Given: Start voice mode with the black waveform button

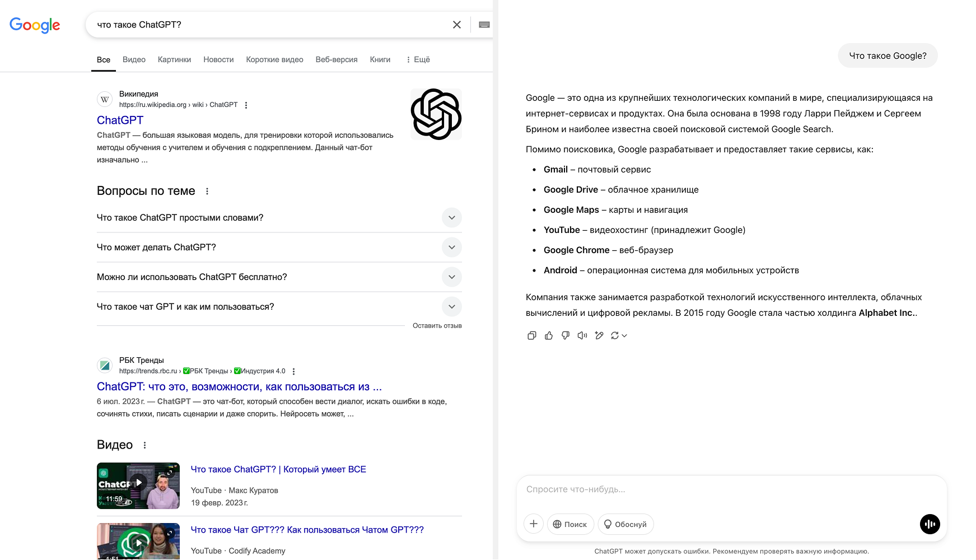Looking at the screenshot, I should [930, 524].
